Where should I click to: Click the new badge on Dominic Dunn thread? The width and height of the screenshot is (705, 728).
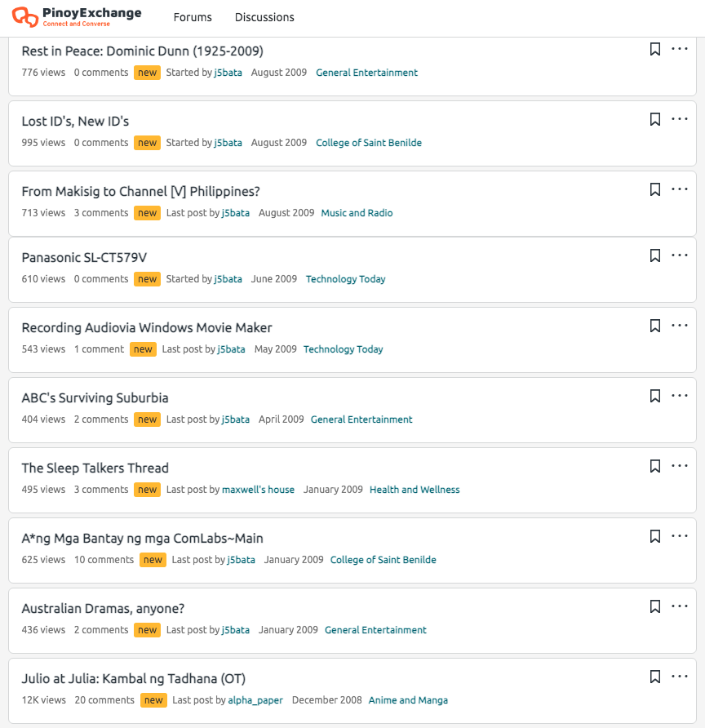(x=147, y=73)
